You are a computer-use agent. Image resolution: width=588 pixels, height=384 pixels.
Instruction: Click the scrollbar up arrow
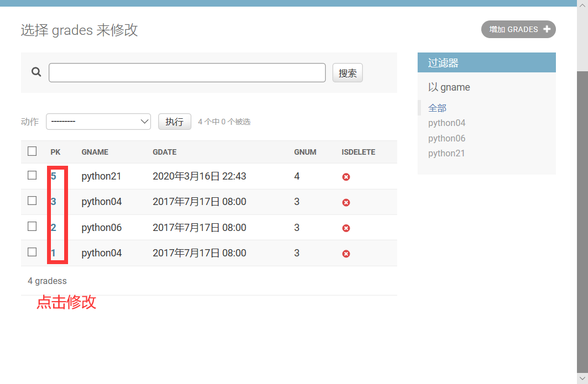click(582, 6)
